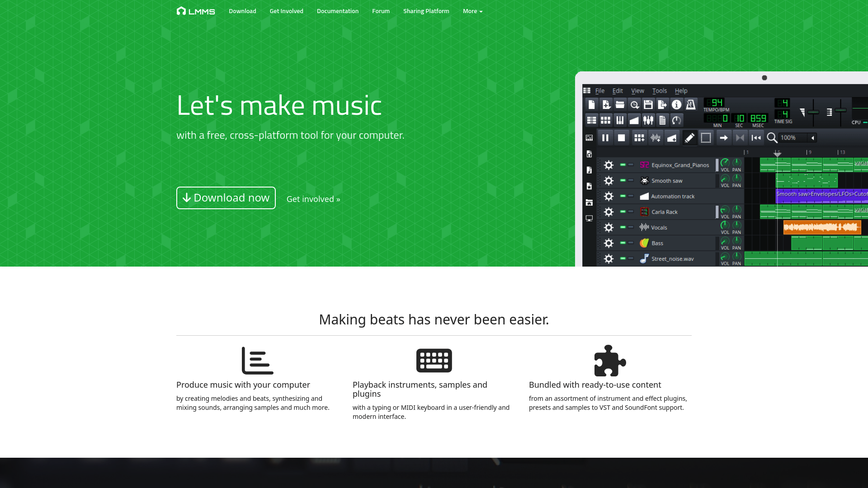The width and height of the screenshot is (868, 488).
Task: Select the Forum navigation tab
Action: pos(381,11)
